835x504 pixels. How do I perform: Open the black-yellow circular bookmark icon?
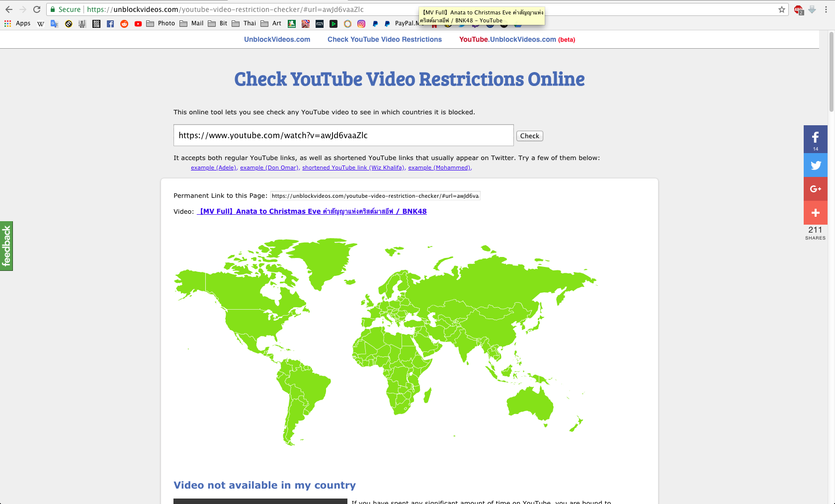pos(69,23)
